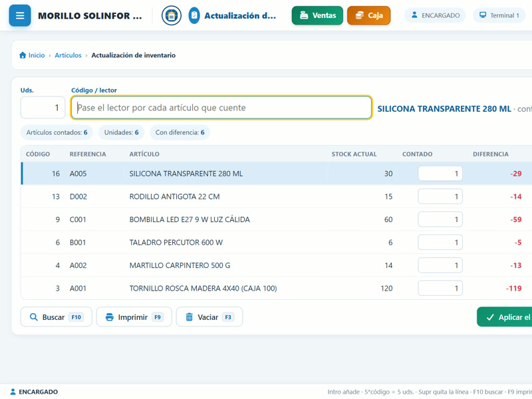532x399 pixels.
Task: Click the clipboard icon beside Actualización title
Action: [x=194, y=15]
